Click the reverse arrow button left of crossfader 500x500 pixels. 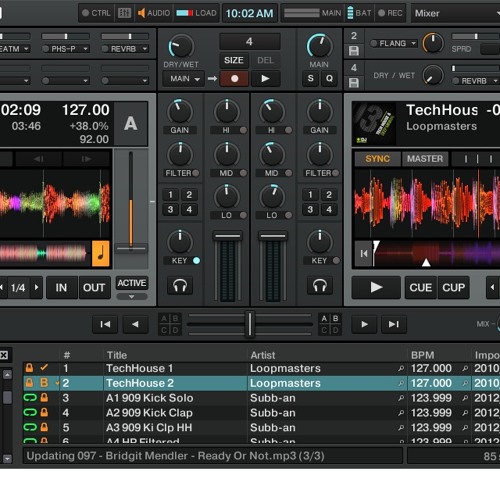click(135, 324)
